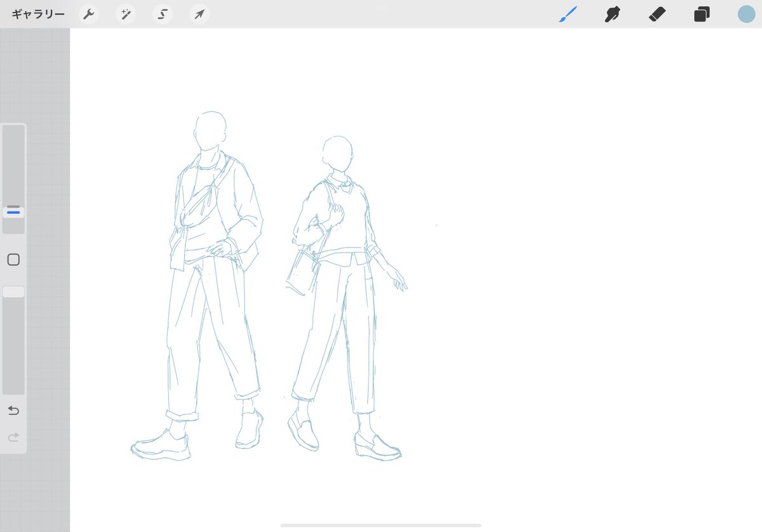Click the shorter figure with shoulder bag
This screenshot has height=532, width=762.
pyautogui.click(x=346, y=297)
